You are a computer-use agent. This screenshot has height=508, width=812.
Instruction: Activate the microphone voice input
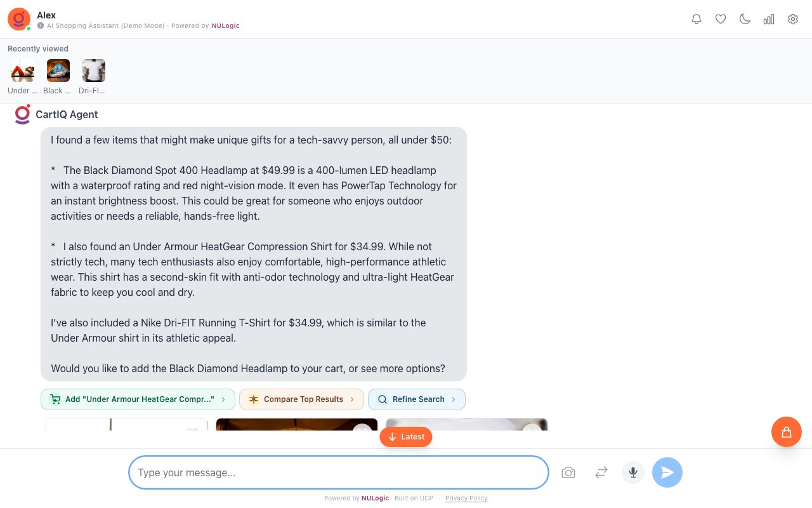633,472
